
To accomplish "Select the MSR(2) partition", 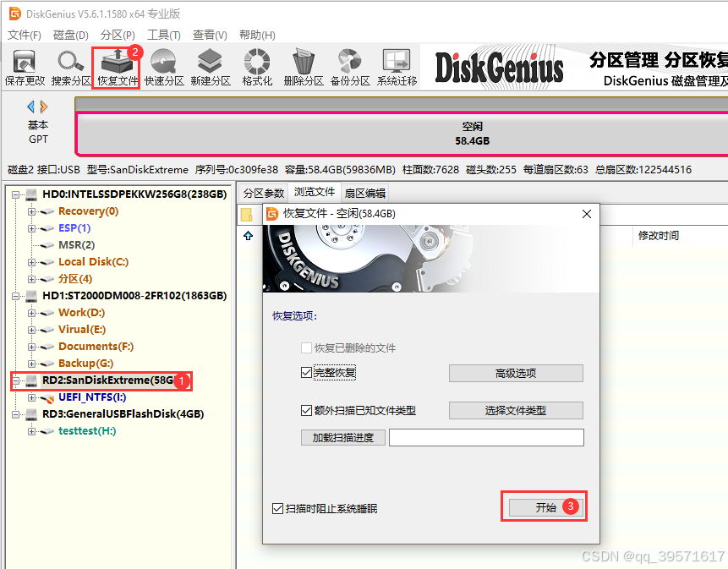I will tap(77, 245).
